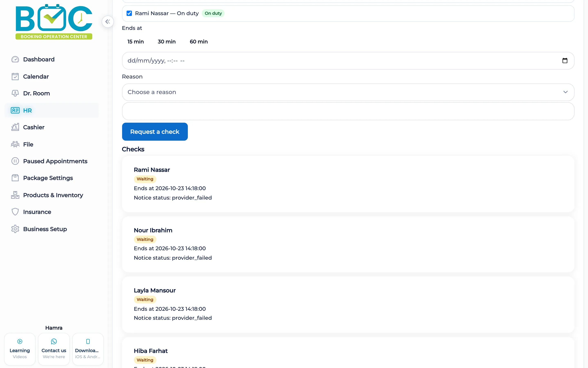588x368 pixels.
Task: Click the Learning Videos play icon
Action: pyautogui.click(x=20, y=341)
